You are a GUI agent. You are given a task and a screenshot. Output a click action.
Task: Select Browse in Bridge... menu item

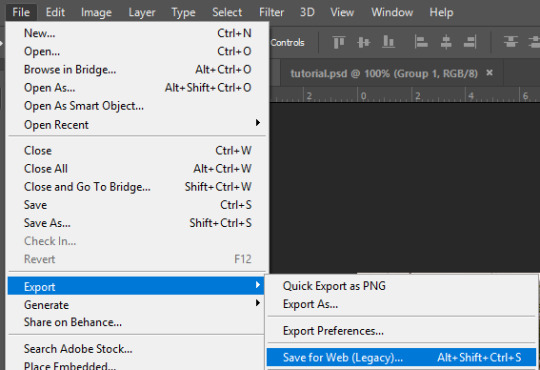click(x=137, y=70)
